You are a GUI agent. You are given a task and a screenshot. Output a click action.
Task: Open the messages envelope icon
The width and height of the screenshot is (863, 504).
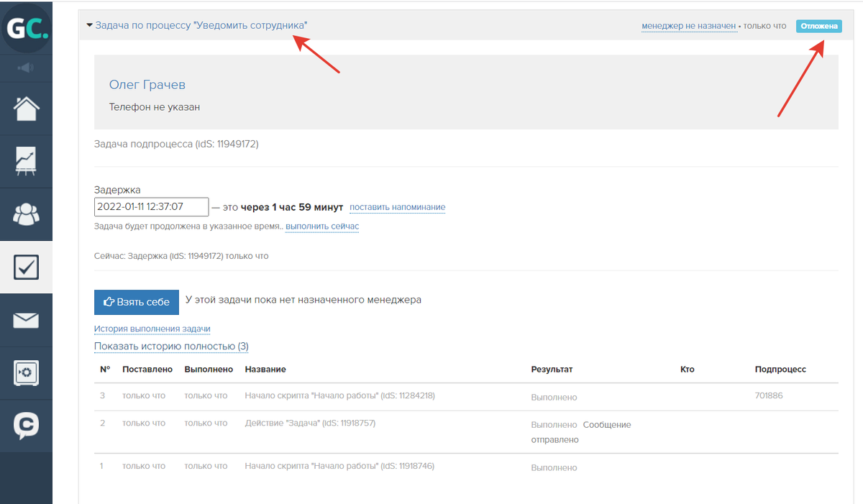[27, 320]
